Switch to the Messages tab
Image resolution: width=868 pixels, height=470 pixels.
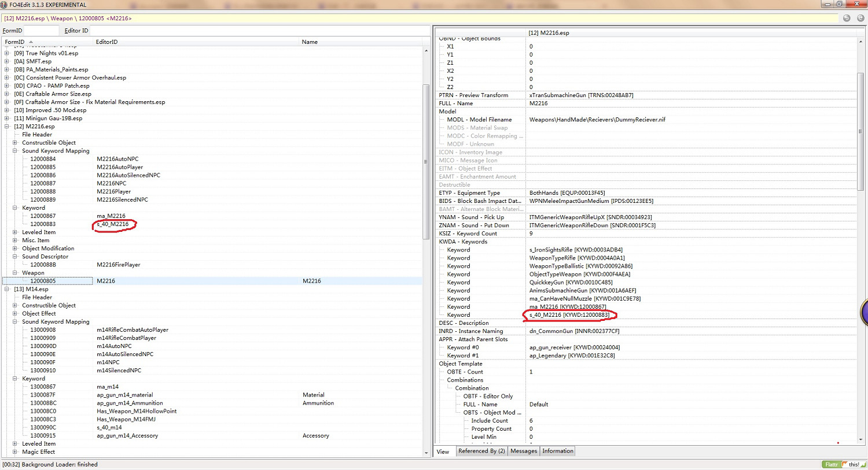524,451
